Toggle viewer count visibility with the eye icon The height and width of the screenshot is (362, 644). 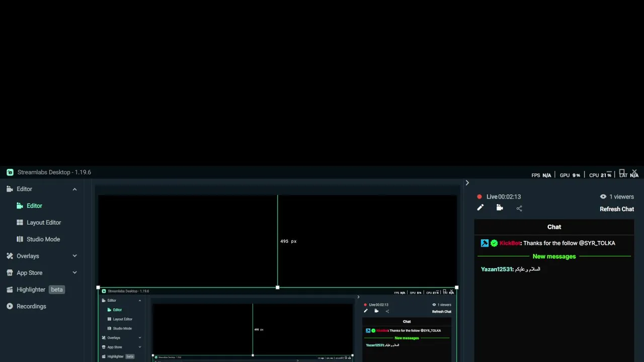click(x=603, y=197)
